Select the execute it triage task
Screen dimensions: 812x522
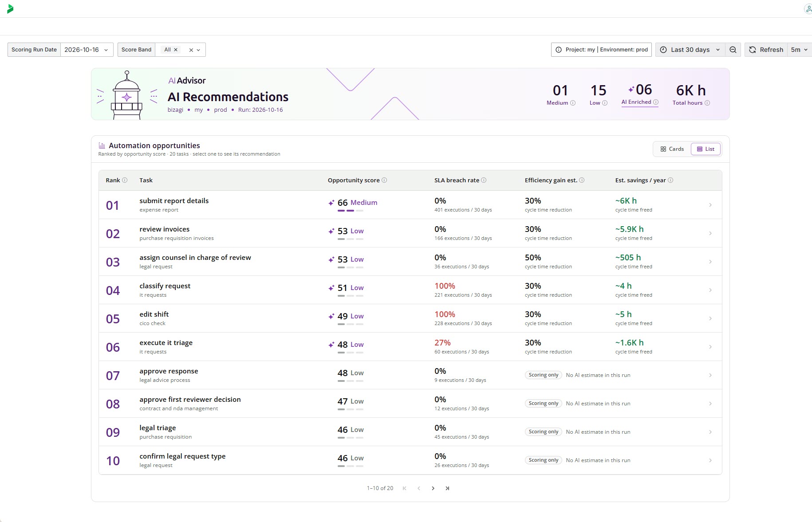(x=410, y=347)
